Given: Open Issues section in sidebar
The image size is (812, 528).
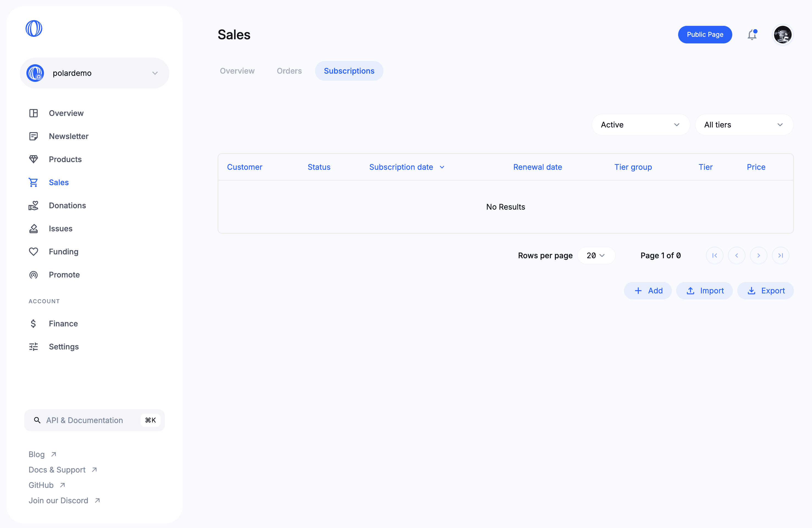Looking at the screenshot, I should 60,229.
